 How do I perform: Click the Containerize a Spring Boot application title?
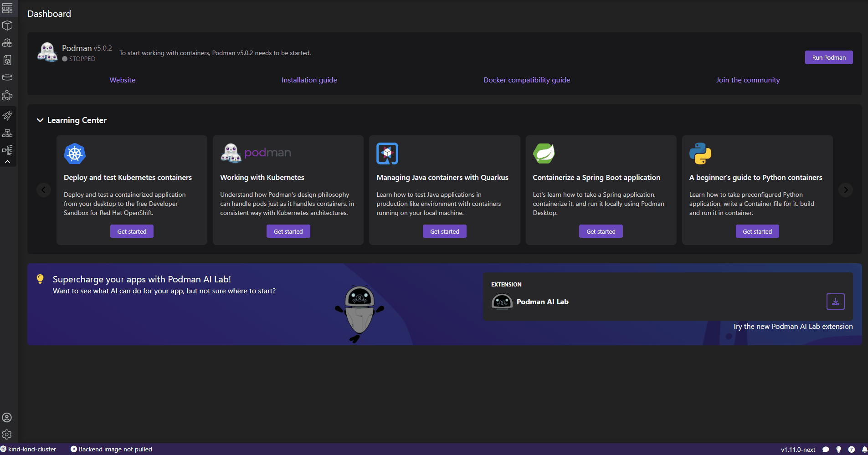point(596,178)
